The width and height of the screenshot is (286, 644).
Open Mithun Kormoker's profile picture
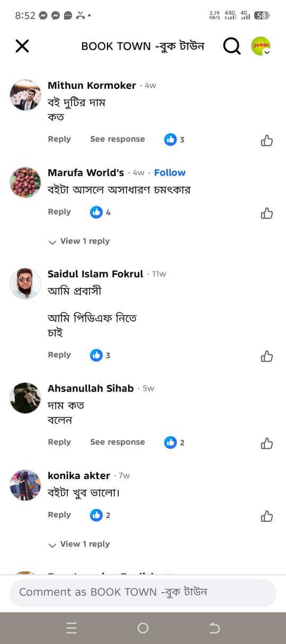25,95
